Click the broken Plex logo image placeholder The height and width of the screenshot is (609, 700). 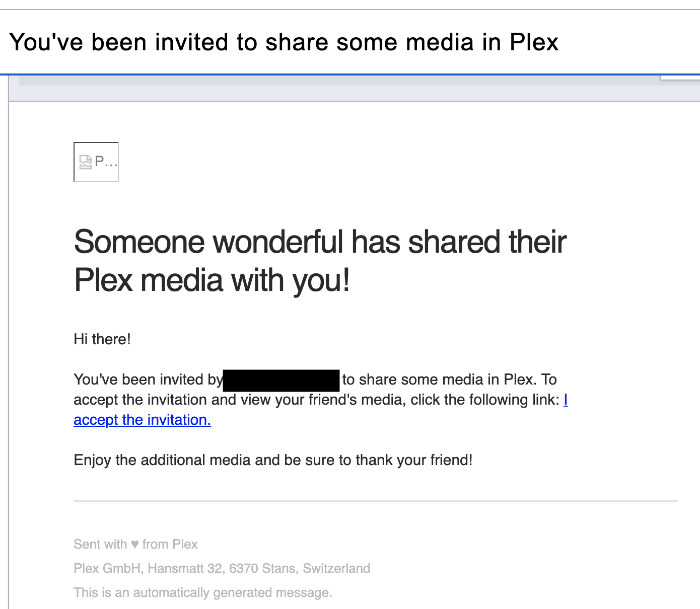coord(96,162)
